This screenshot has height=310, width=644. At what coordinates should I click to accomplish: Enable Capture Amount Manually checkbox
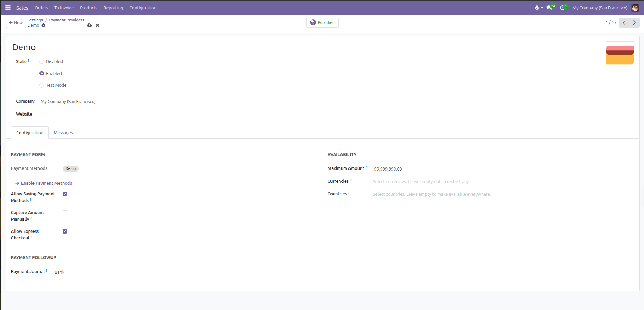65,213
